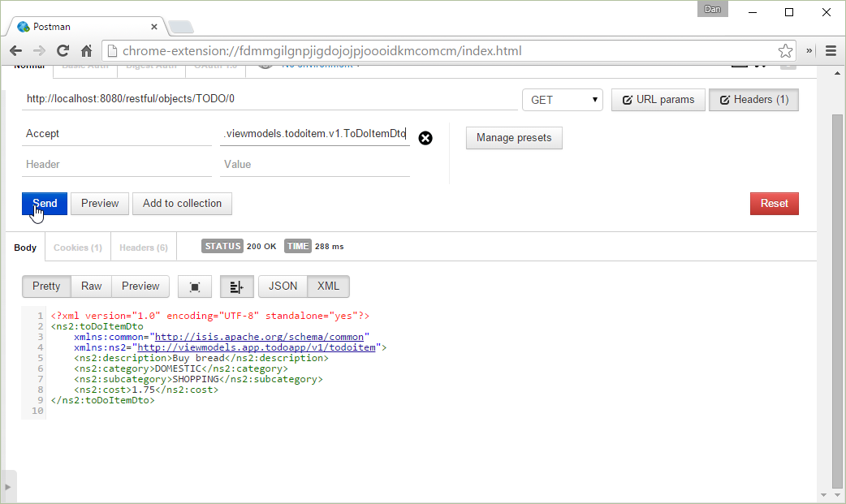Click the Accept header value field
The image size is (846, 504).
coord(315,134)
